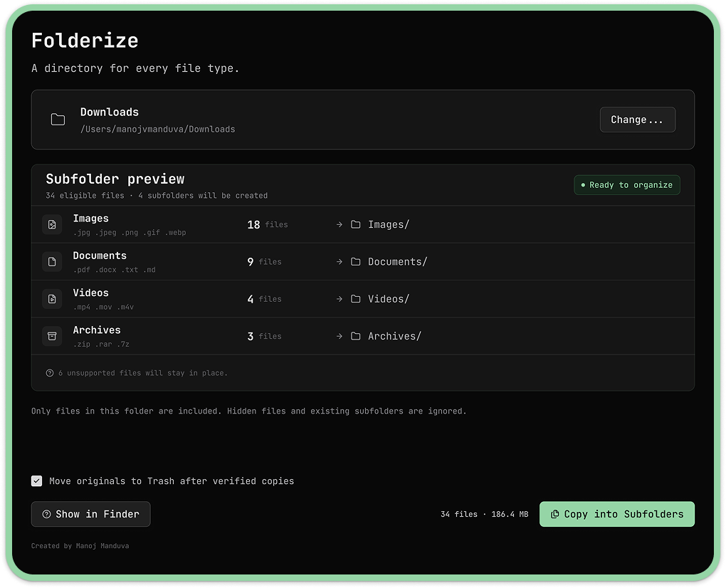Click the folder icon beside Documents/

356,261
